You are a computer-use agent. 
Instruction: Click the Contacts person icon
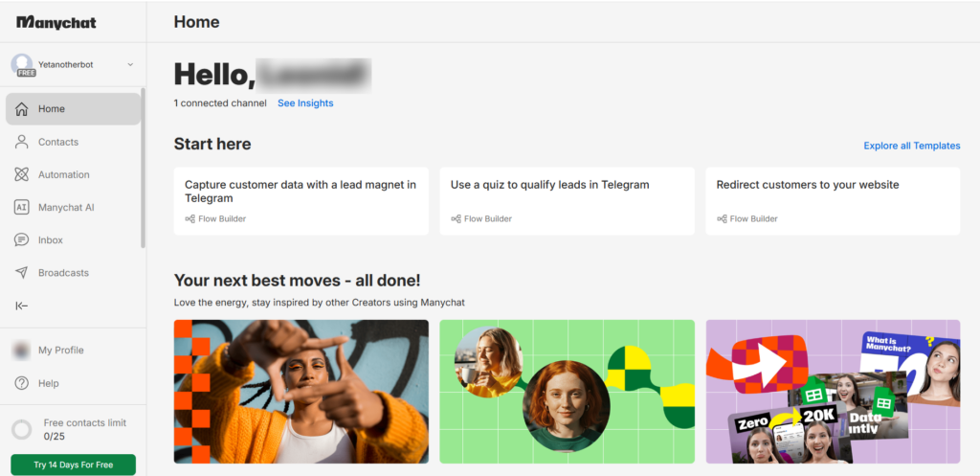[x=22, y=142]
